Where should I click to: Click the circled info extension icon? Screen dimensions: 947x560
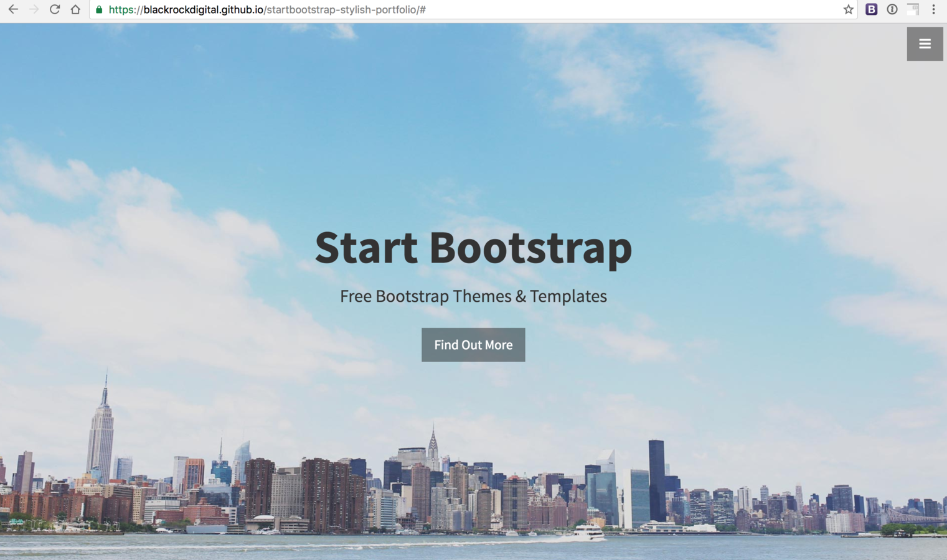(x=892, y=9)
